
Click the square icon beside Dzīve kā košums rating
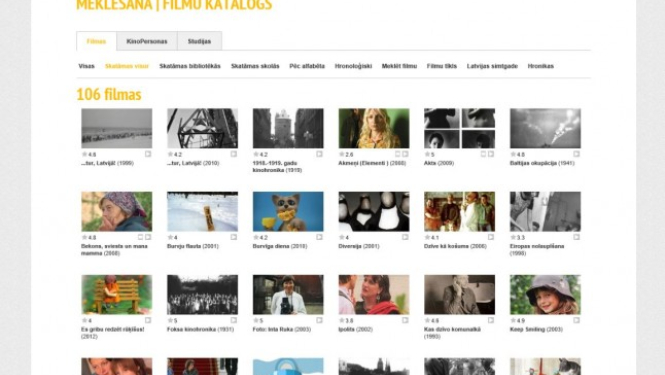pos(491,237)
